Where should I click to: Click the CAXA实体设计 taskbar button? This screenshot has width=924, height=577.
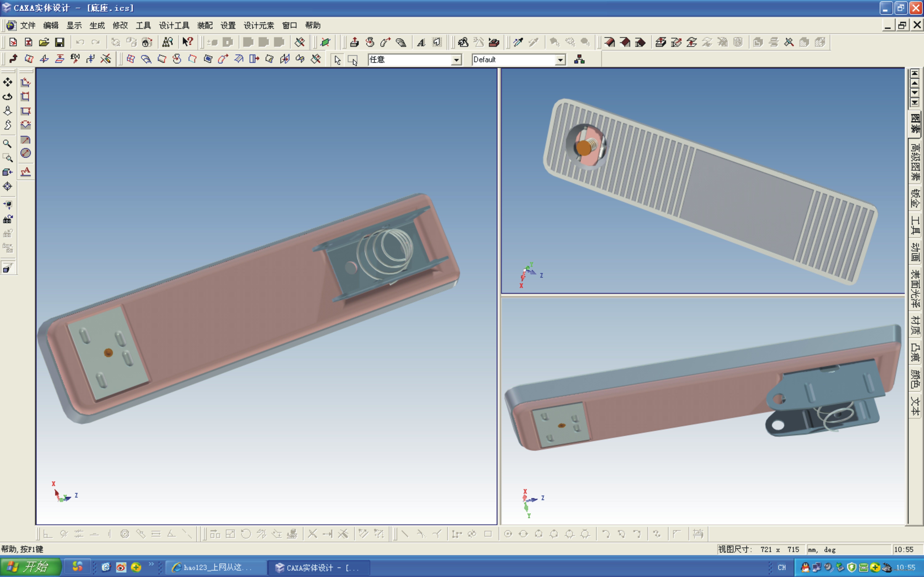[x=319, y=567]
